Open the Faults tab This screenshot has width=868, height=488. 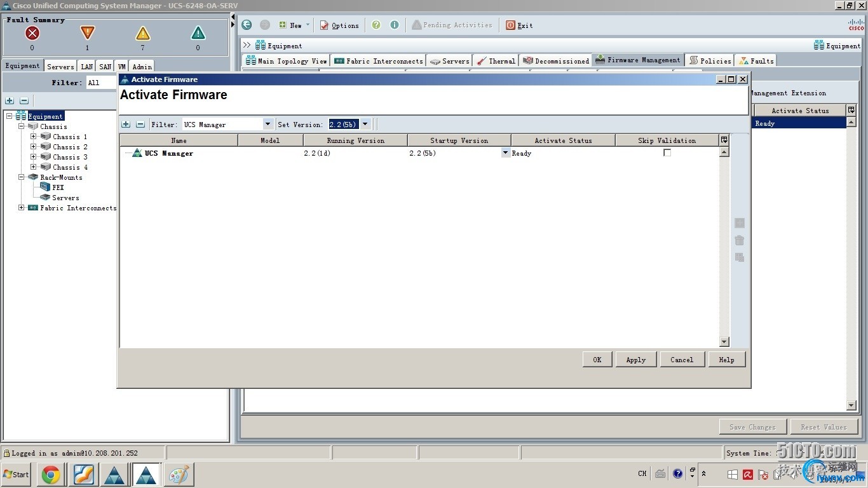[x=756, y=61]
